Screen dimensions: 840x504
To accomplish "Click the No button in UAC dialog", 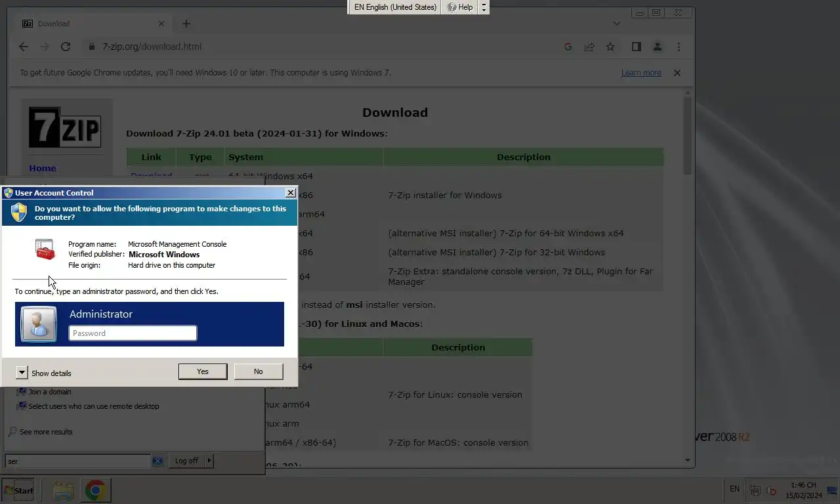I will click(259, 371).
